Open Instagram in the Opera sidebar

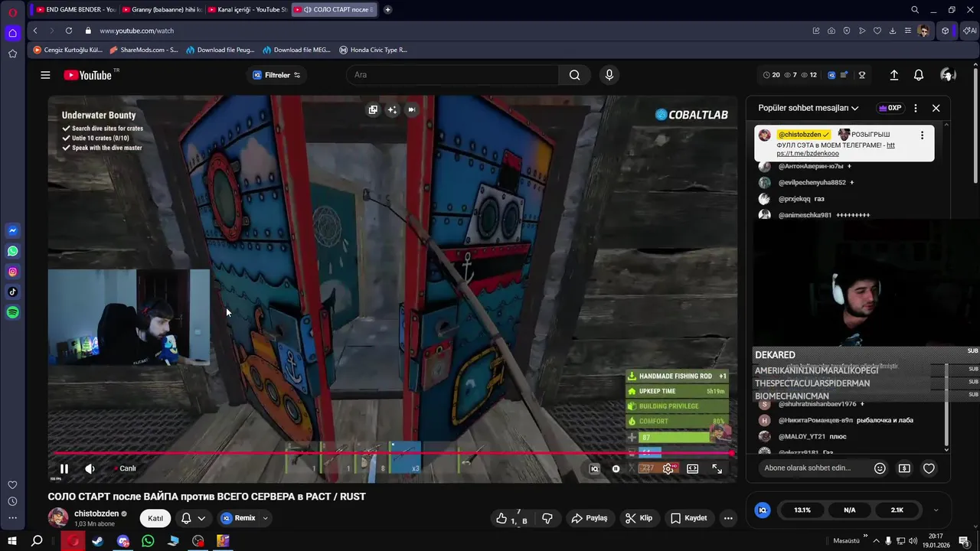(x=12, y=272)
